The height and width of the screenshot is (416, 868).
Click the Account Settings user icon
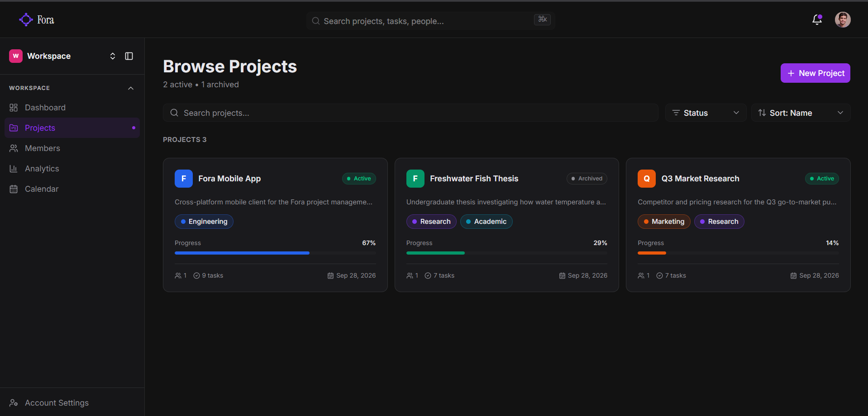pos(14,403)
